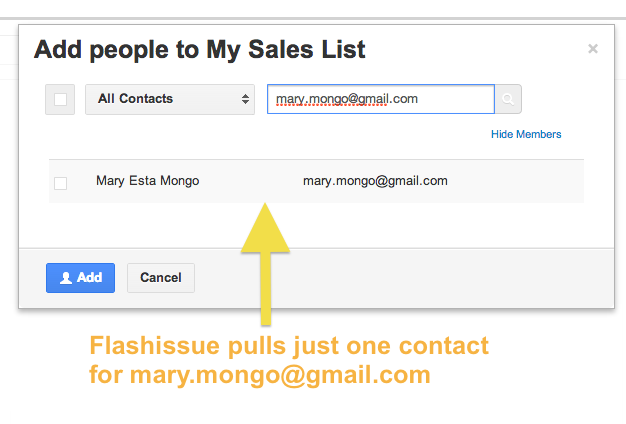Toggle the select-all contacts checkbox
The width and height of the screenshot is (626, 424).
point(61,99)
